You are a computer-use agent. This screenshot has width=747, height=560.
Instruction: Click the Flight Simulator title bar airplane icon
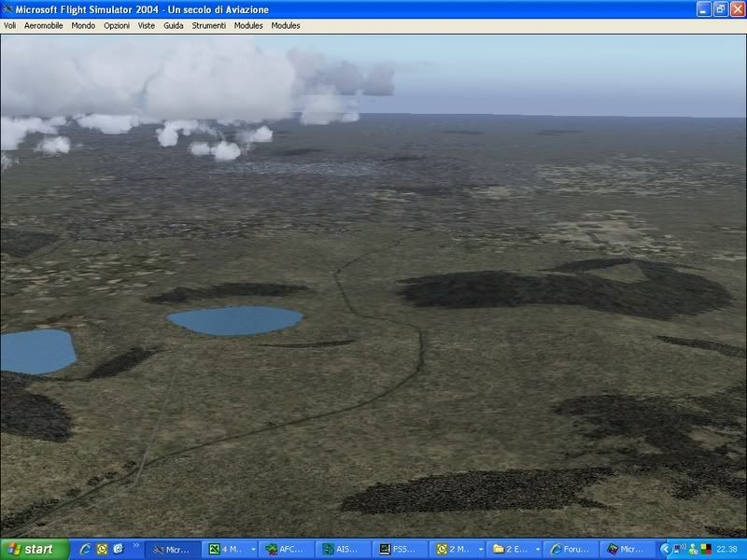pyautogui.click(x=7, y=9)
